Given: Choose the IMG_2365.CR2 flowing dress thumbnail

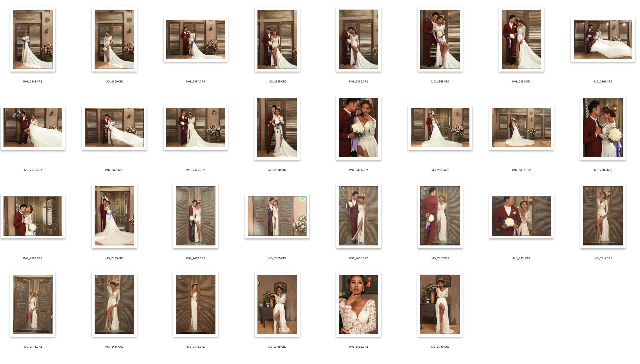Looking at the screenshot, I should [603, 39].
